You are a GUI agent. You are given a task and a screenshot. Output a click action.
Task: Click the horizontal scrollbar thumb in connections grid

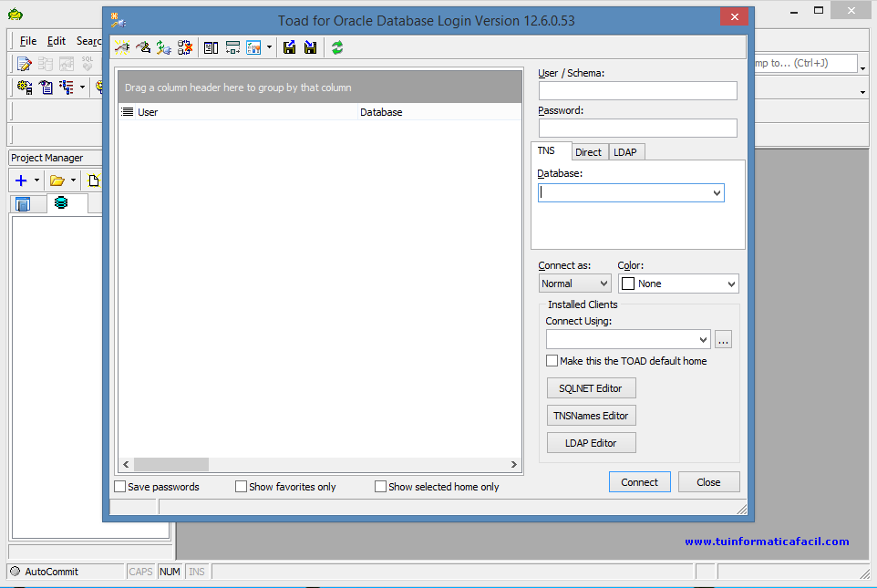(x=171, y=464)
